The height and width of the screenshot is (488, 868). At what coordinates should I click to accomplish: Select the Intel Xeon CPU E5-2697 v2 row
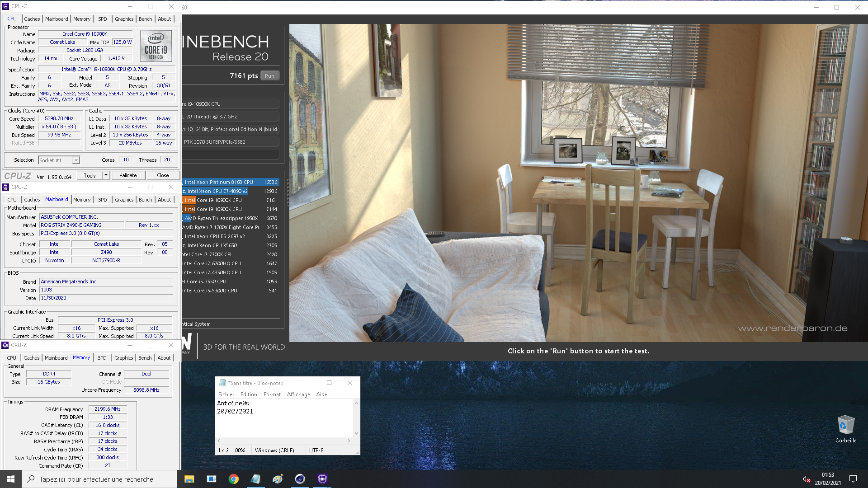click(x=231, y=236)
